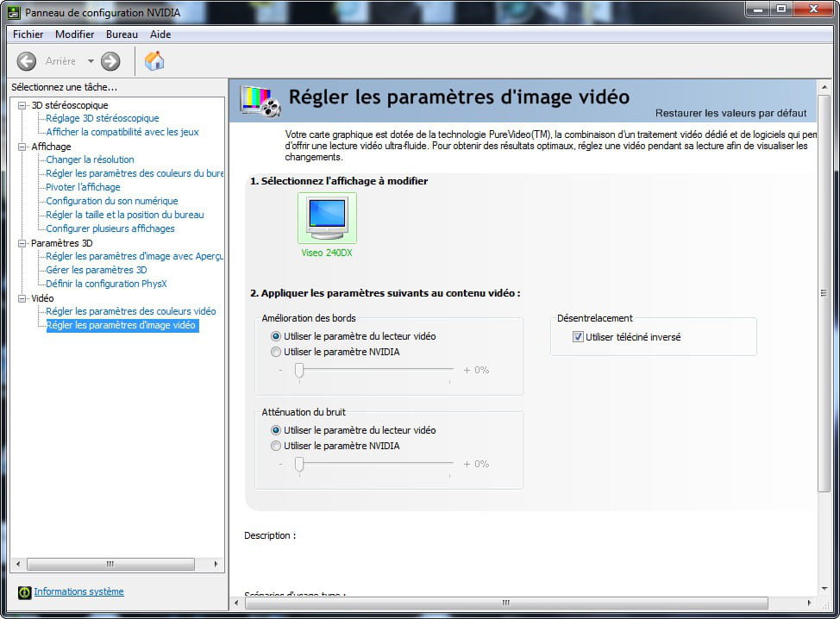The image size is (840, 619).
Task: Open Pivoter l'affichage task
Action: point(83,187)
